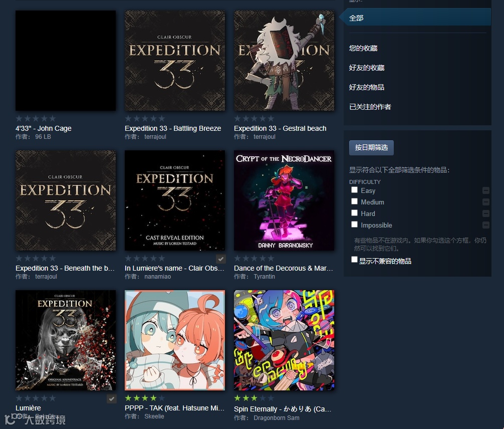
Task: Click star rating under Gestral beach item
Action: (x=254, y=118)
